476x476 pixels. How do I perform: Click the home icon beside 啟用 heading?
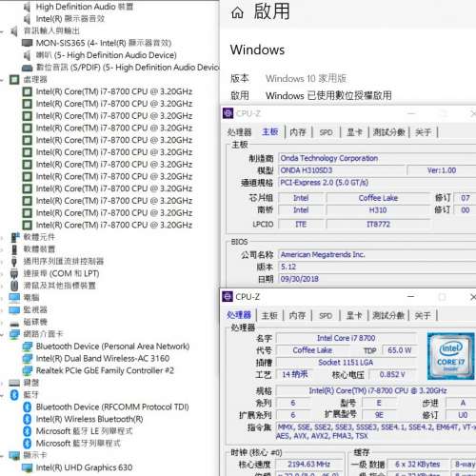(x=237, y=13)
